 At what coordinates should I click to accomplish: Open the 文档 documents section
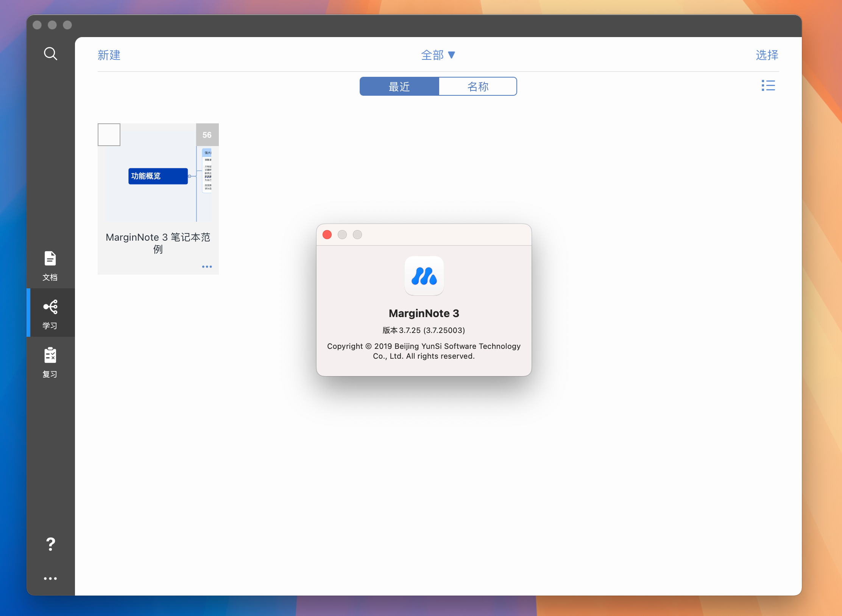click(x=50, y=266)
